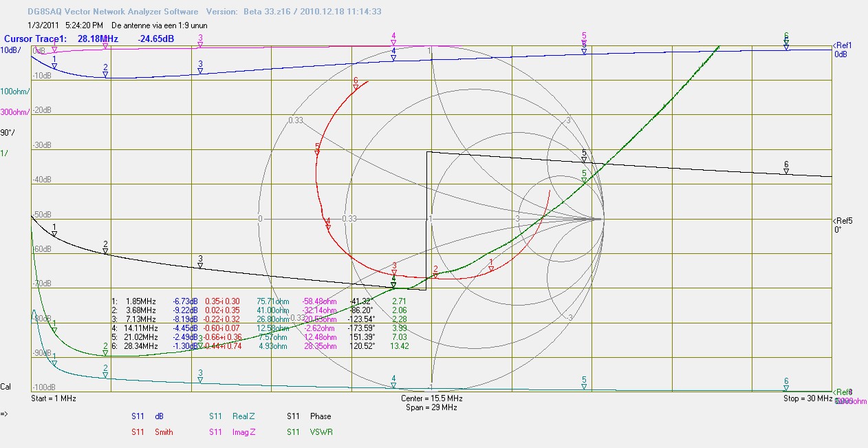
Task: Select the 90°/ phase scale label
Action: (x=8, y=133)
